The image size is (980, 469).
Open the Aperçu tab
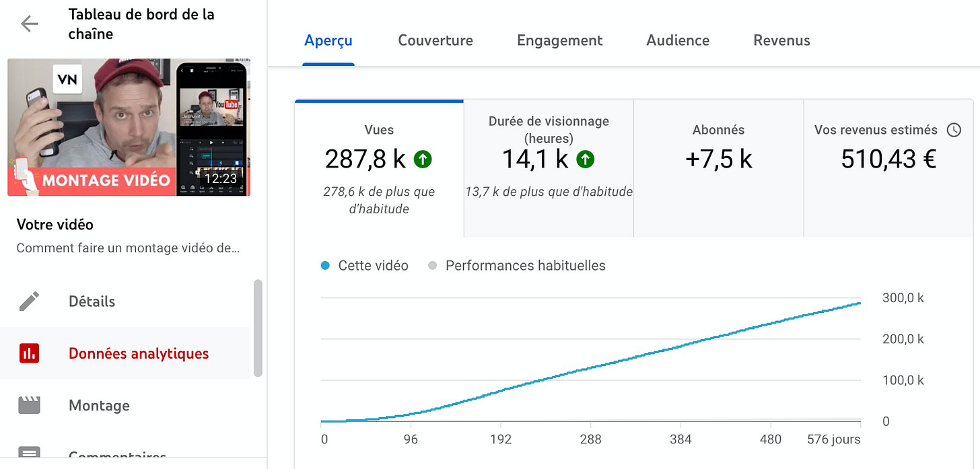point(328,40)
